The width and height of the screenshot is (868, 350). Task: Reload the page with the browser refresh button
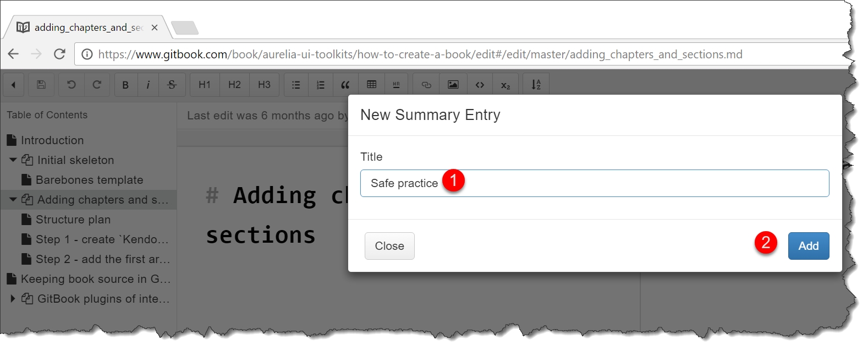(59, 54)
